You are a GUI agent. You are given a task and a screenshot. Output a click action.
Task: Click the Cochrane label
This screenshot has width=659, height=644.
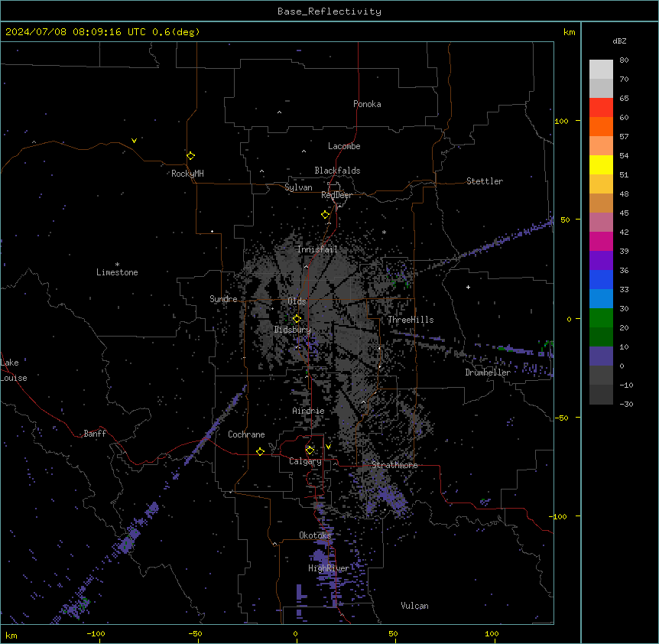246,434
